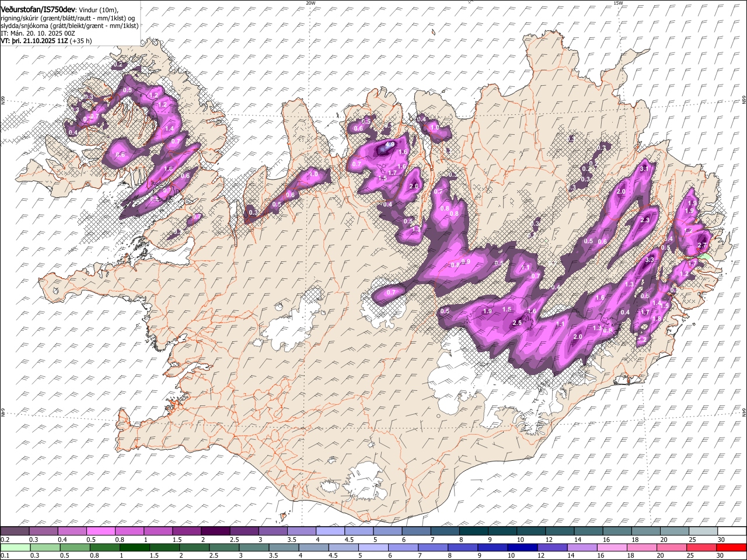Pick the 0.4–0.5 swatch in top legend row
The width and height of the screenshot is (747, 560).
click(72, 531)
